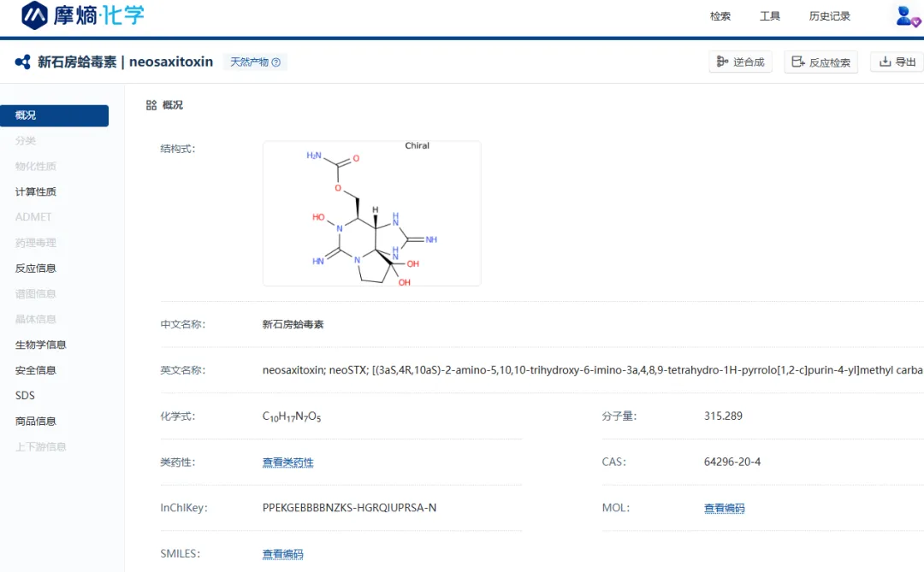This screenshot has width=924, height=572.
Task: Click the molecule icon beside 新石房蛤毒素 title
Action: 23,62
